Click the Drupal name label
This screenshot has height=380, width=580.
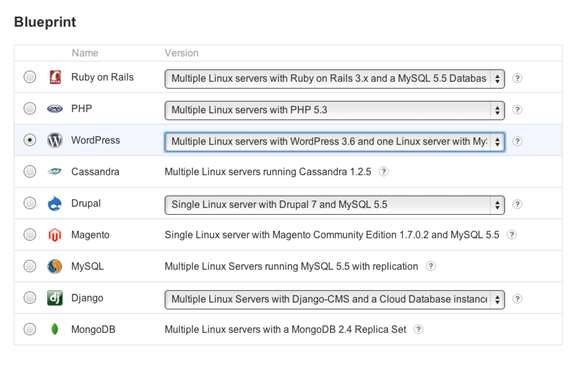[86, 204]
